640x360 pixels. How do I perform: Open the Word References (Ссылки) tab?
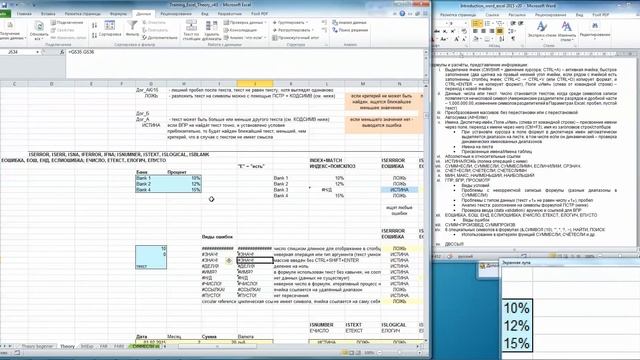[492, 15]
